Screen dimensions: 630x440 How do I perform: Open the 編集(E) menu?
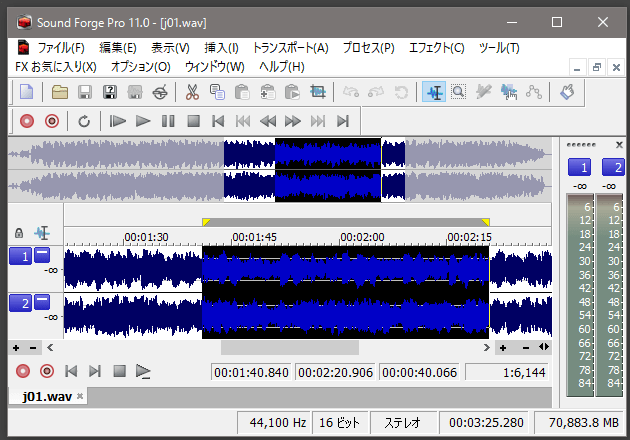[118, 48]
